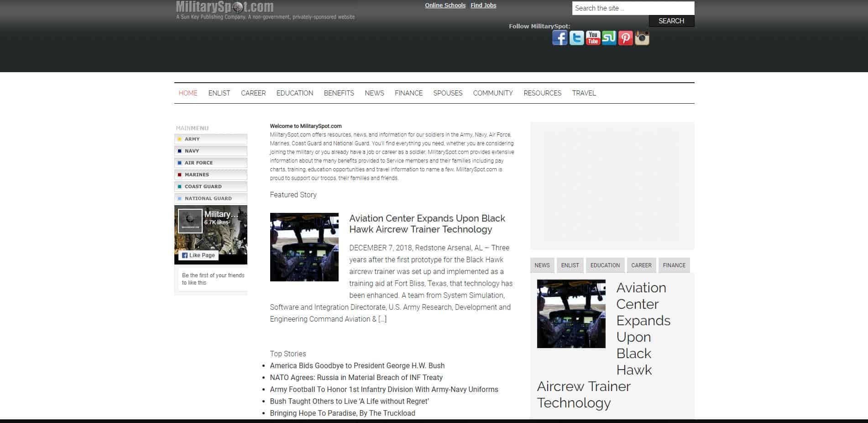Image resolution: width=868 pixels, height=423 pixels.
Task: Switch to the FINANCE tab in sidebar
Action: tap(674, 265)
